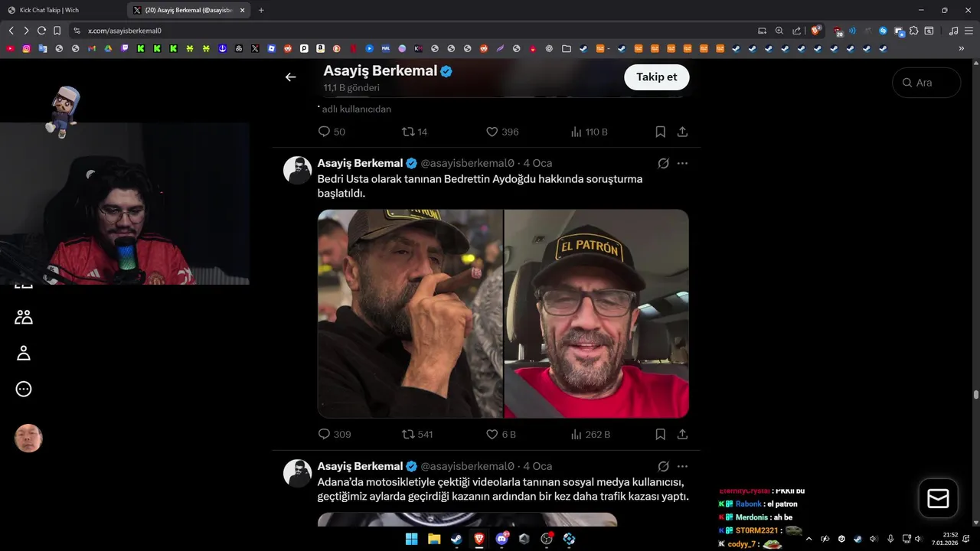Open Communities icon in X sidebar

click(24, 317)
